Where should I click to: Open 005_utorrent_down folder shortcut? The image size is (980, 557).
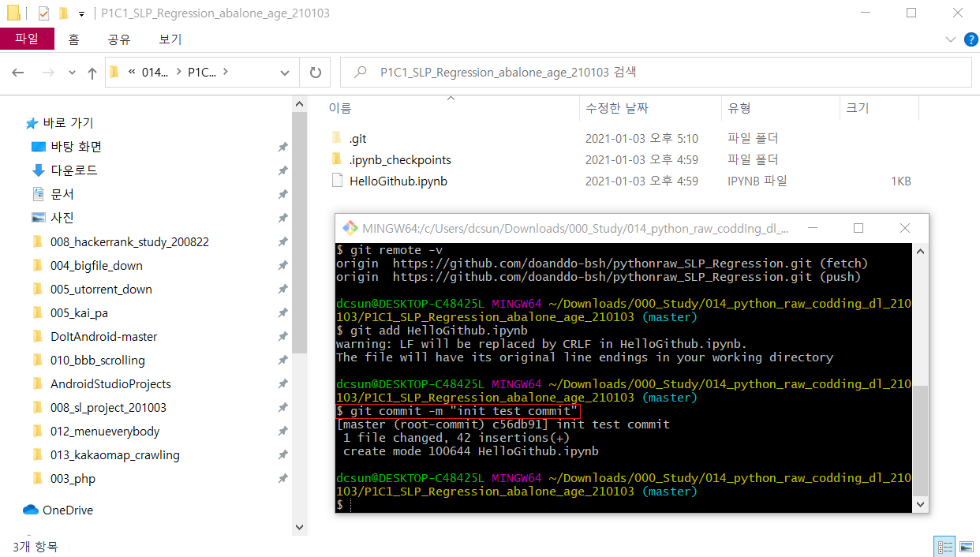coord(101,289)
